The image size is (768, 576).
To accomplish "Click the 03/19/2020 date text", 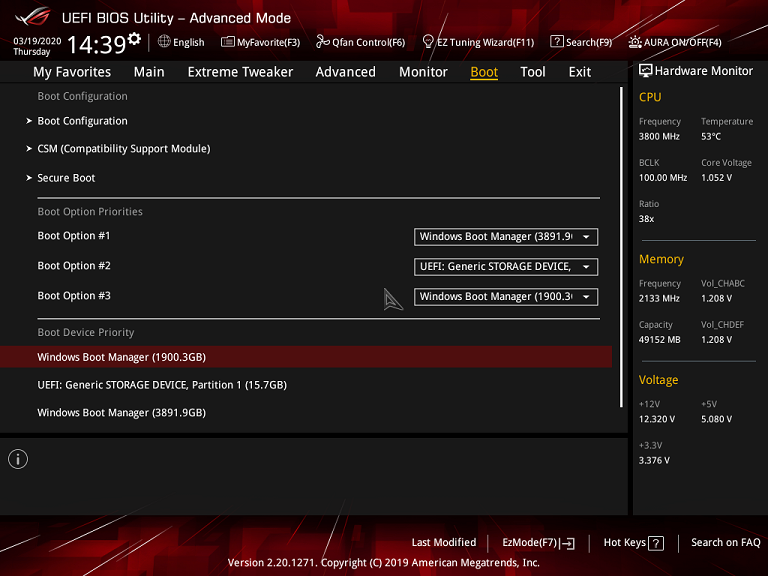I will point(37,41).
